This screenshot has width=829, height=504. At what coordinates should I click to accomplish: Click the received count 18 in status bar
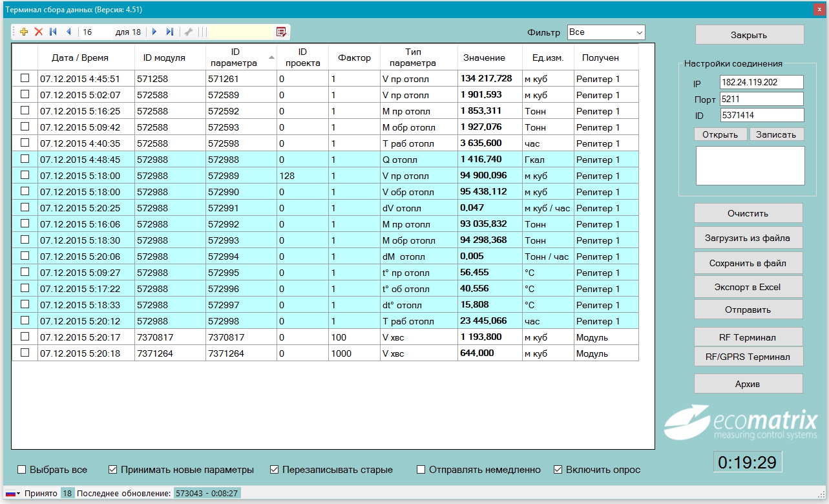pyautogui.click(x=67, y=493)
